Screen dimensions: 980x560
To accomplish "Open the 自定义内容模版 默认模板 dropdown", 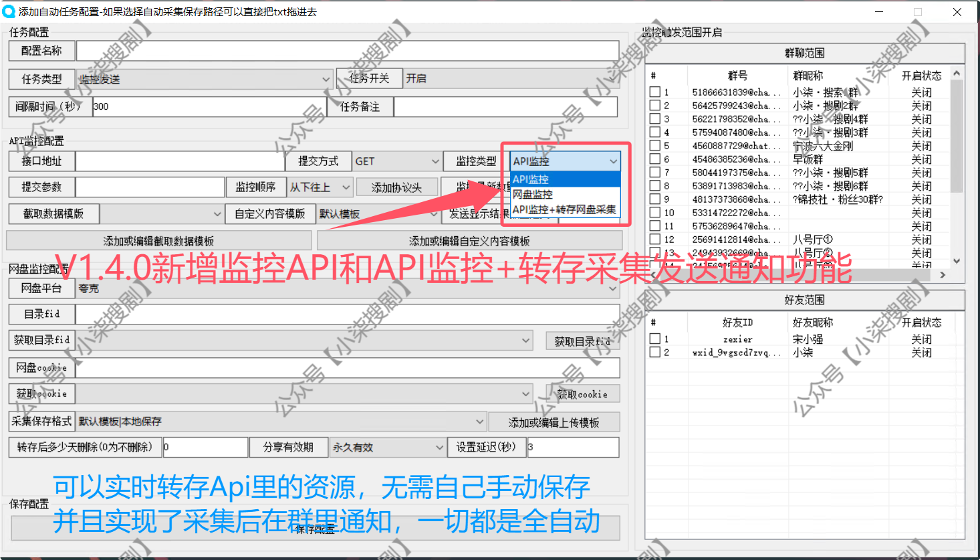I will tap(379, 214).
